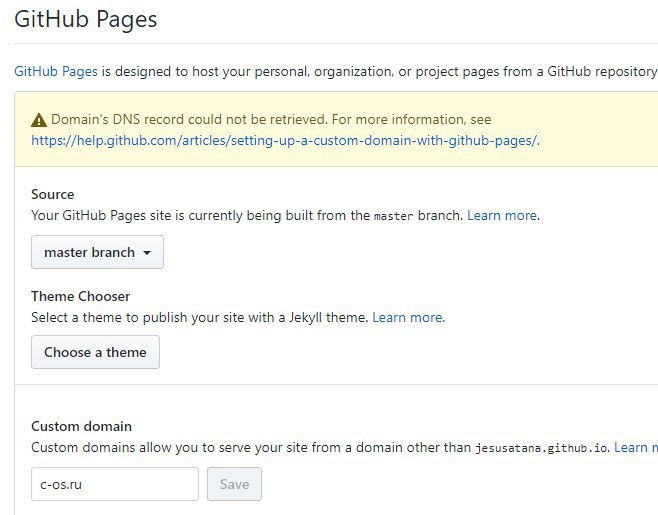Open the Learn more link in the Custom domain section
658x515 pixels.
pyautogui.click(x=636, y=447)
